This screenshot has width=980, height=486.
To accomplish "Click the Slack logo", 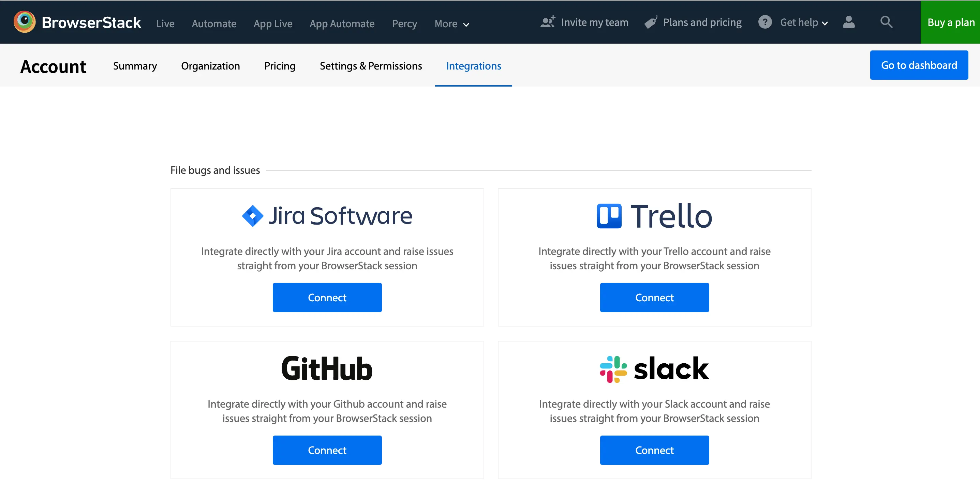I will pyautogui.click(x=654, y=368).
